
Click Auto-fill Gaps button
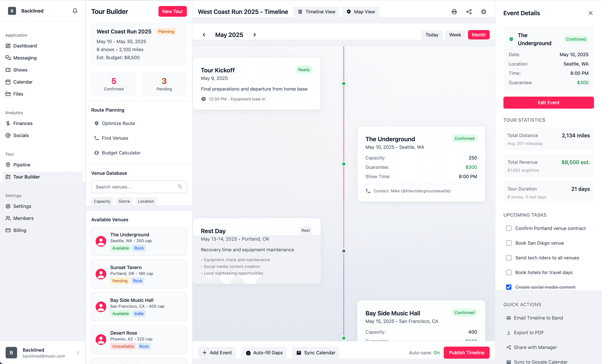pos(264,352)
